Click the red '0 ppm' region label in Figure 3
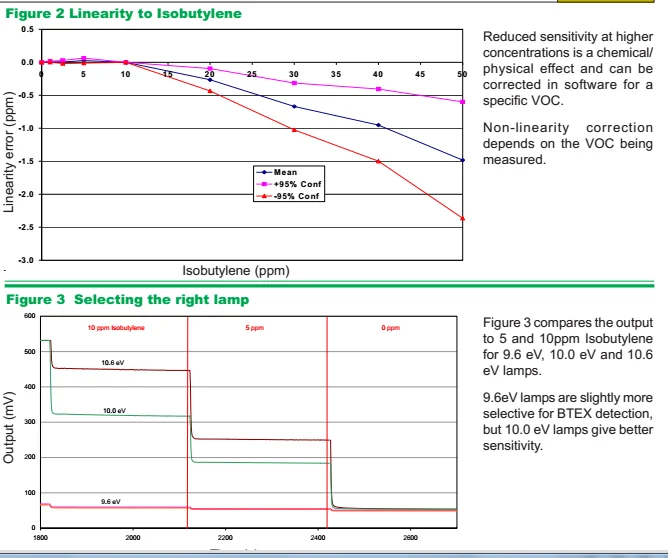Viewport: 668px width, 558px height. 391,328
